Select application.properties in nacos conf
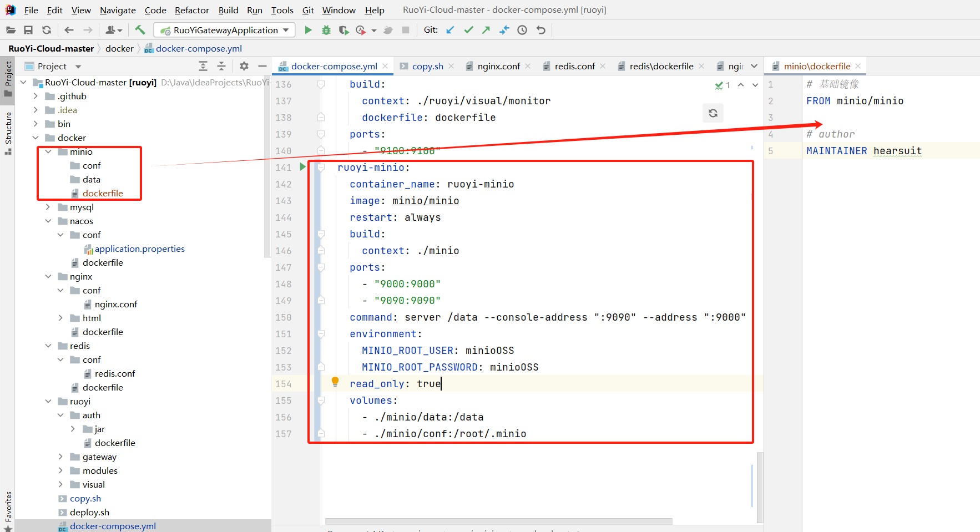Viewport: 980px width, 532px height. pyautogui.click(x=139, y=249)
